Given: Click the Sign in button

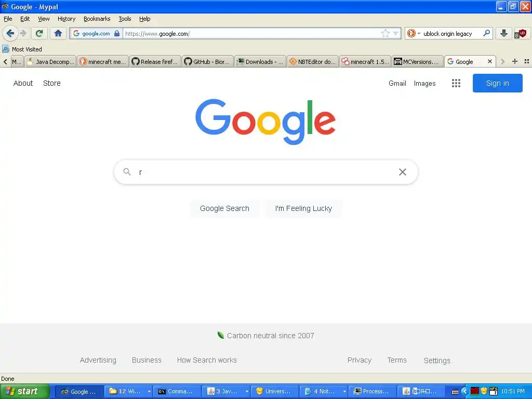Looking at the screenshot, I should [x=497, y=83].
